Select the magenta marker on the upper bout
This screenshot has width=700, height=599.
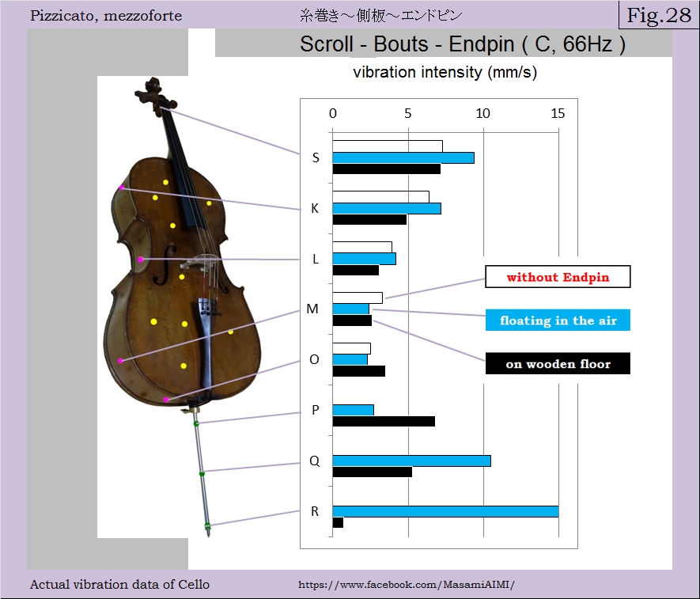pyautogui.click(x=123, y=187)
